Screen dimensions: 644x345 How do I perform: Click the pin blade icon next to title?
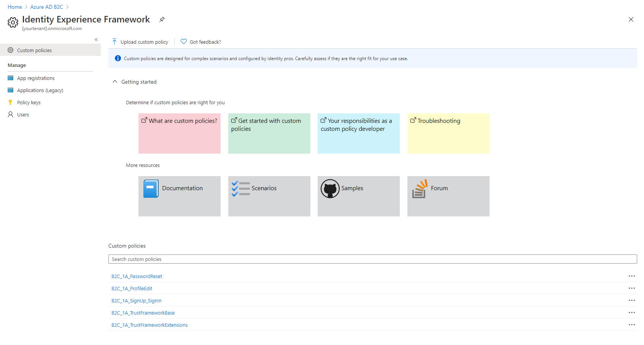tap(162, 19)
